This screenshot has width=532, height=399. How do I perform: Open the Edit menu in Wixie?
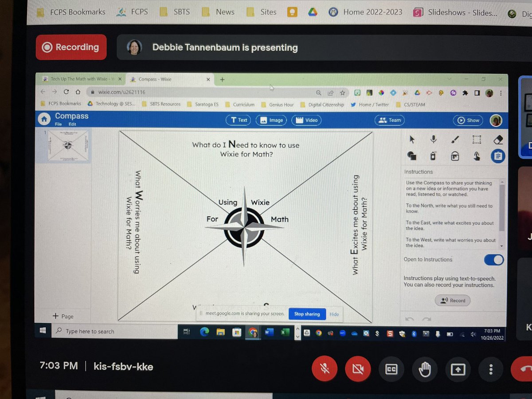(72, 125)
